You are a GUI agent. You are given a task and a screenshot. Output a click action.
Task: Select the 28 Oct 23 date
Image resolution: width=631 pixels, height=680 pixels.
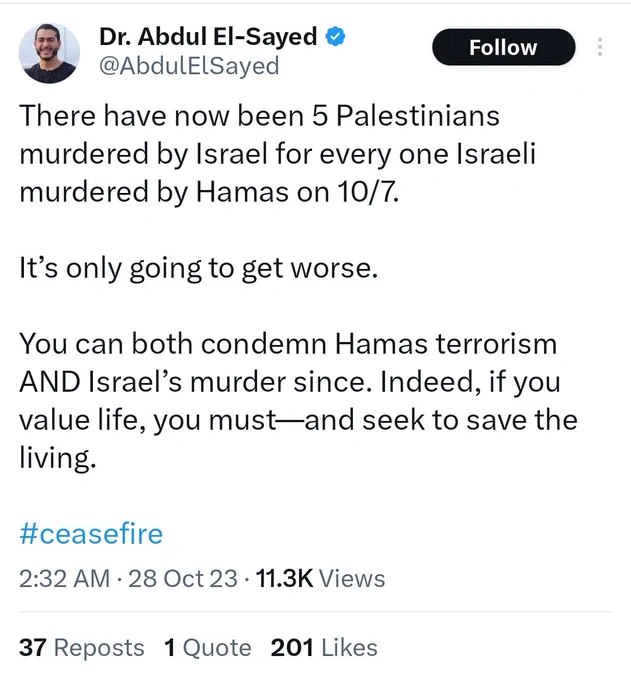[183, 579]
